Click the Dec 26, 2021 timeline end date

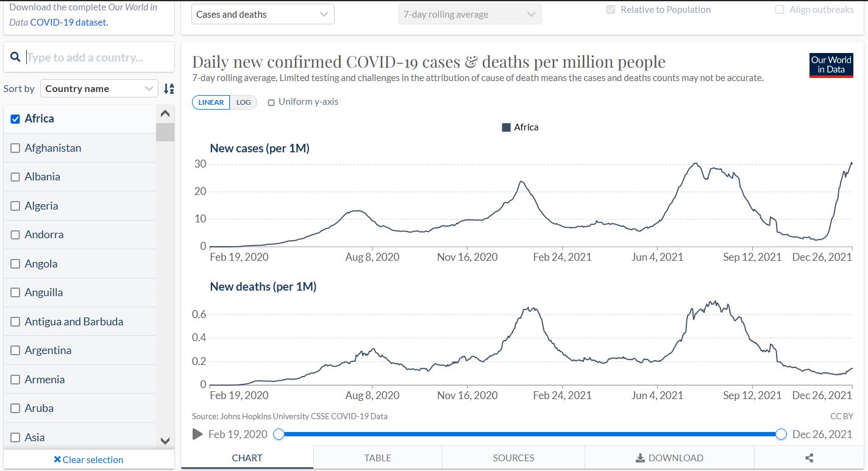(822, 434)
